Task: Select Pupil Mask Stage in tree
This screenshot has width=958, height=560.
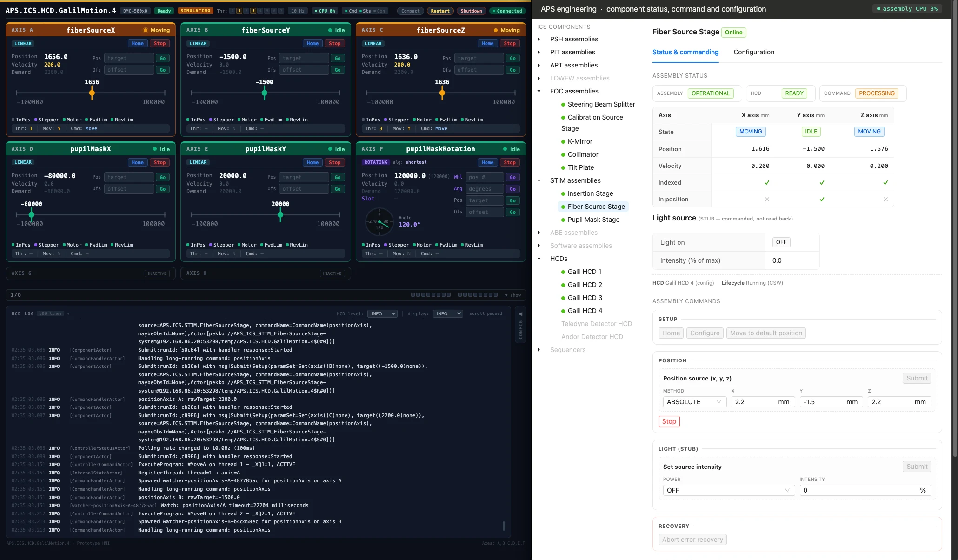Action: pyautogui.click(x=593, y=220)
